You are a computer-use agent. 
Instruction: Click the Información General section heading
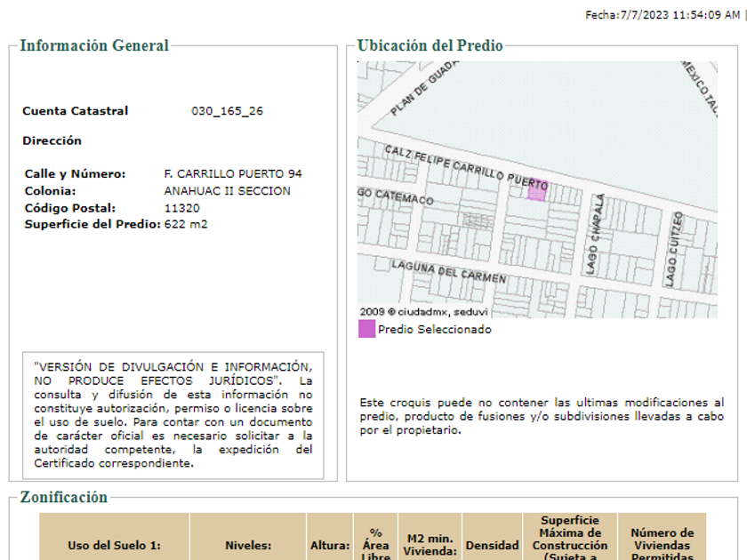click(x=94, y=46)
